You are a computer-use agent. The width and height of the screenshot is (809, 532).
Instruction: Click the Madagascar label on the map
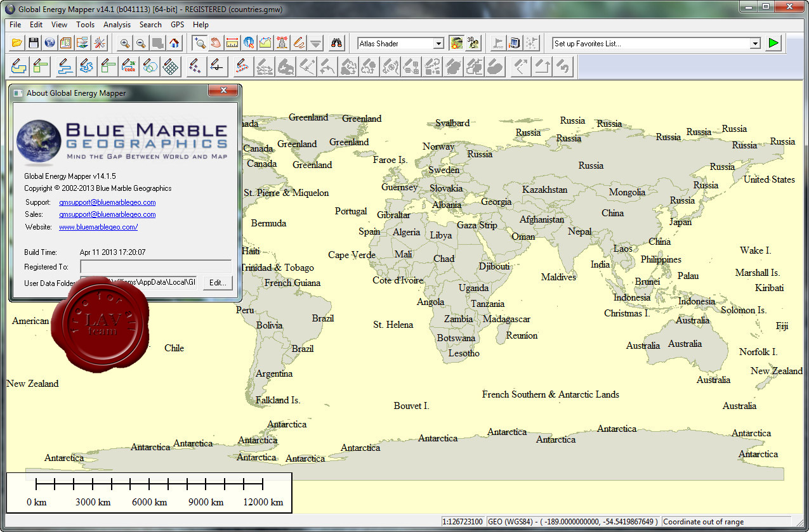[506, 319]
